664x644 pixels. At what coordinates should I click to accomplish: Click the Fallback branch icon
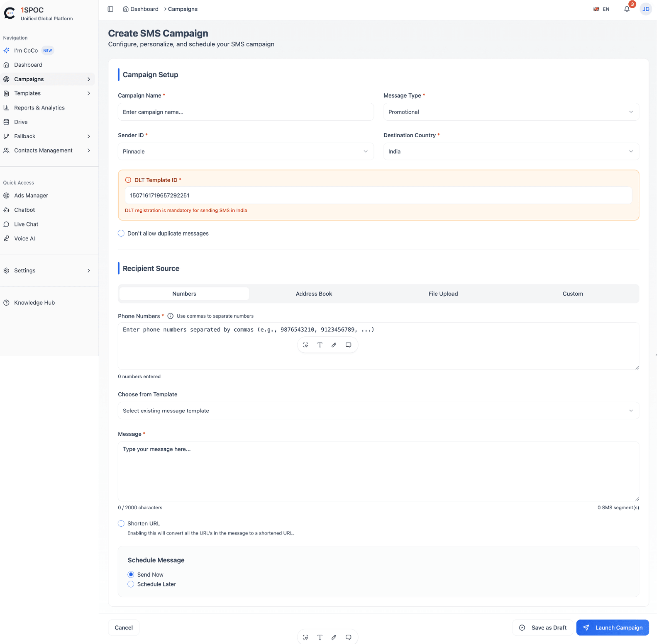[x=6, y=136]
